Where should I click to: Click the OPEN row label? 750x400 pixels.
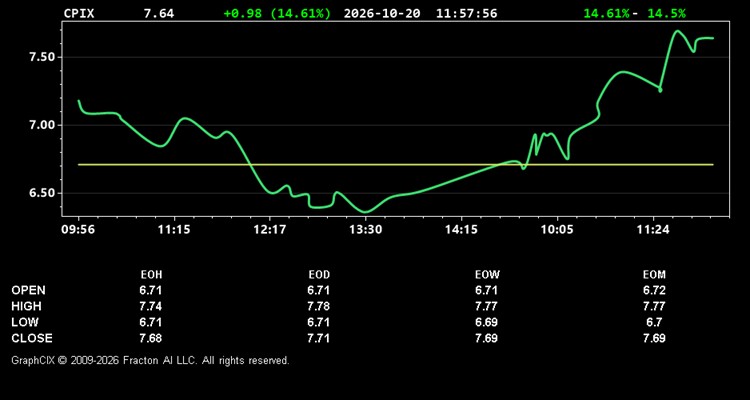[x=28, y=290]
